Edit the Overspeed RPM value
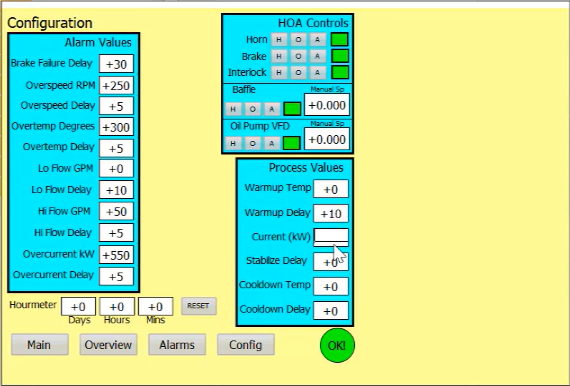The height and width of the screenshot is (386, 570). [116, 85]
